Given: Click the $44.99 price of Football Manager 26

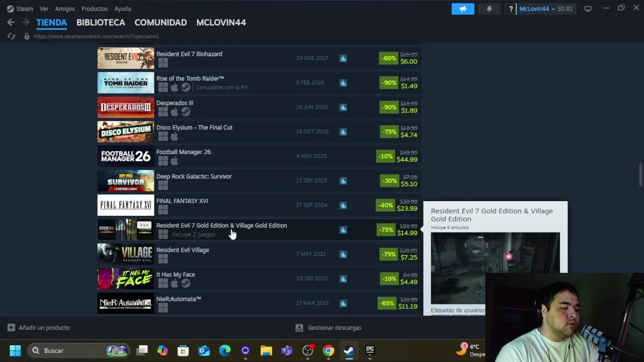Looking at the screenshot, I should coord(407,159).
